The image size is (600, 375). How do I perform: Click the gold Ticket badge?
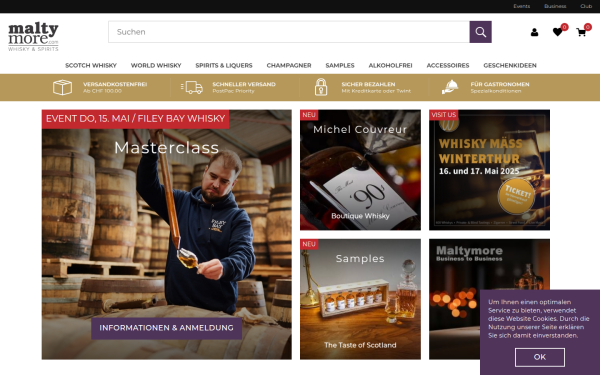point(516,195)
